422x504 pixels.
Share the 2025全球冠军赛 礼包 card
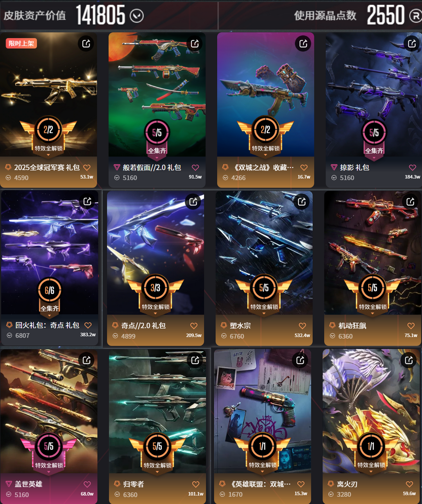coord(86,43)
